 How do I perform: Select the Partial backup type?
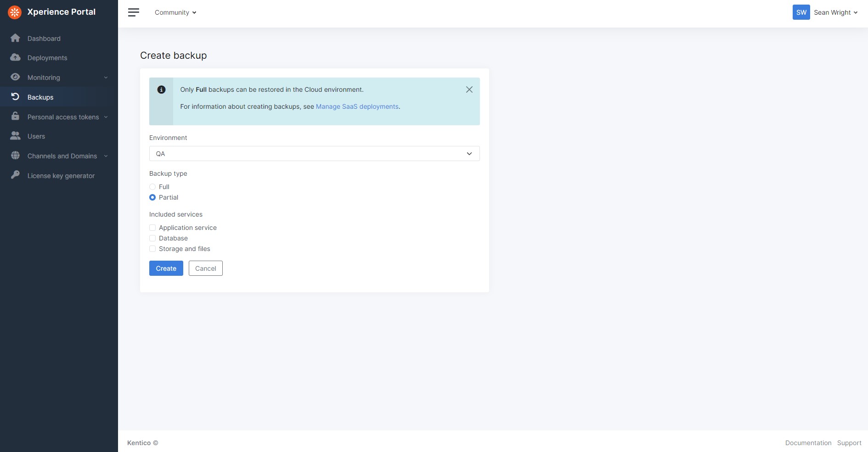(x=152, y=197)
